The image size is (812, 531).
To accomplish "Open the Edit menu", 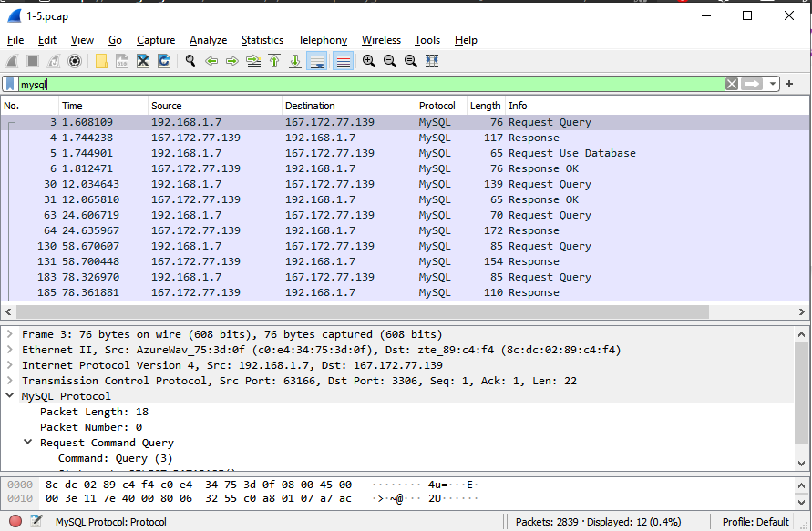I will click(47, 40).
